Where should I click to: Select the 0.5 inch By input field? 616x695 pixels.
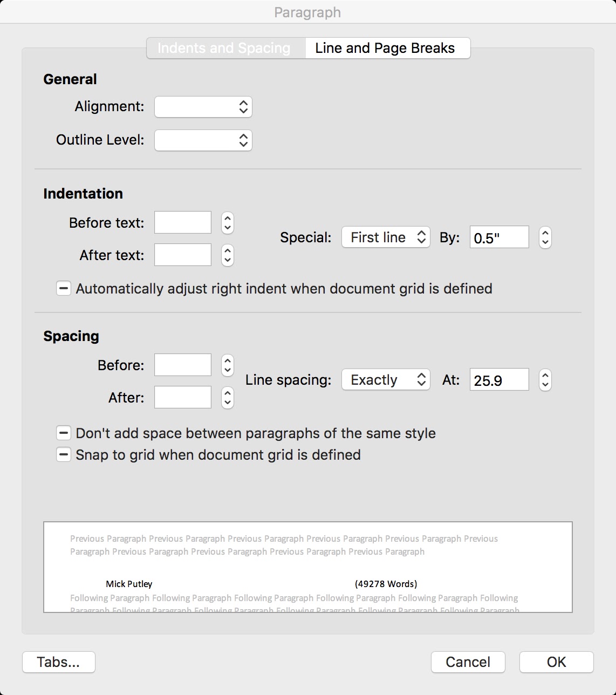pos(498,237)
